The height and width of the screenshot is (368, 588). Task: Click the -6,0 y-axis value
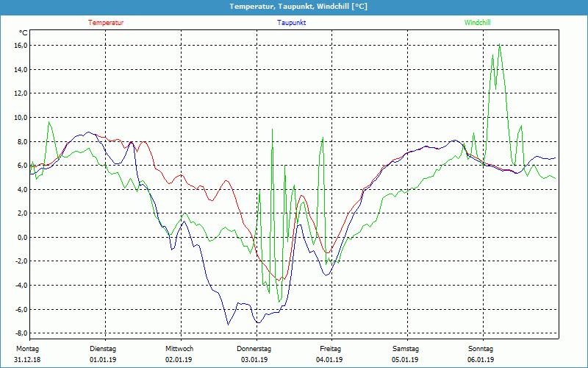tap(21, 309)
